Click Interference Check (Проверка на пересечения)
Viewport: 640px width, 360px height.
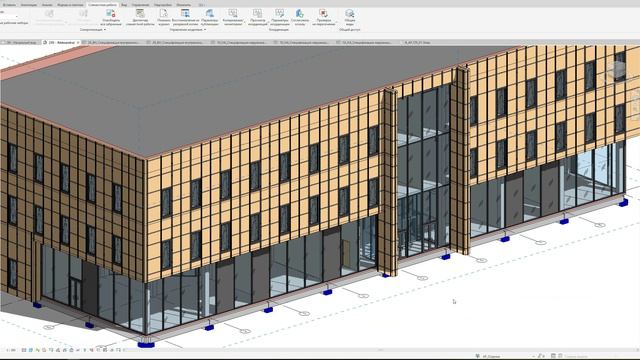(x=323, y=18)
